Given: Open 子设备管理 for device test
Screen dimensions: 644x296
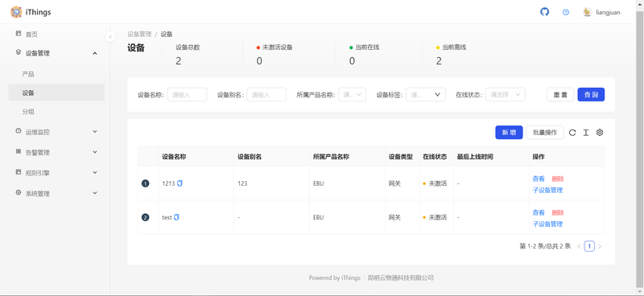Looking at the screenshot, I should pyautogui.click(x=547, y=224).
